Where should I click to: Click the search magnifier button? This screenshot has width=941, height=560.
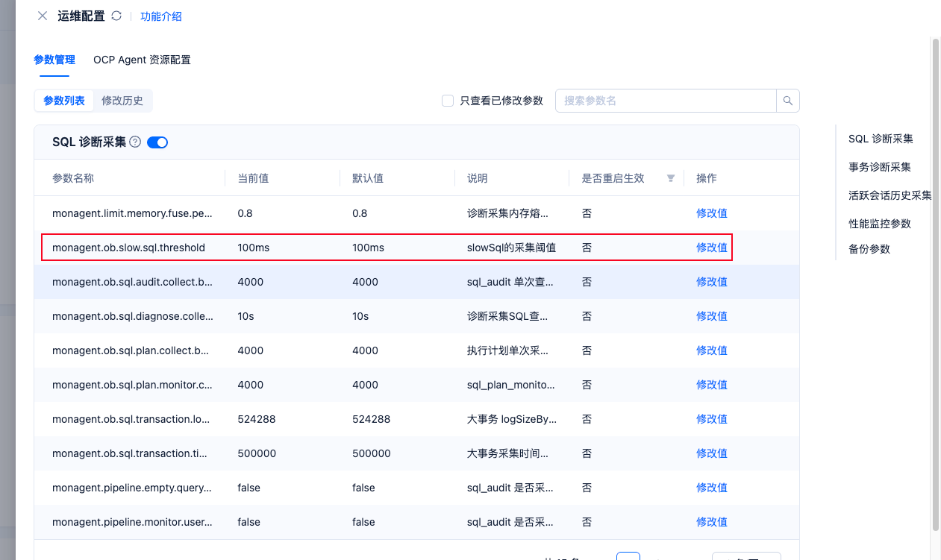click(x=788, y=101)
